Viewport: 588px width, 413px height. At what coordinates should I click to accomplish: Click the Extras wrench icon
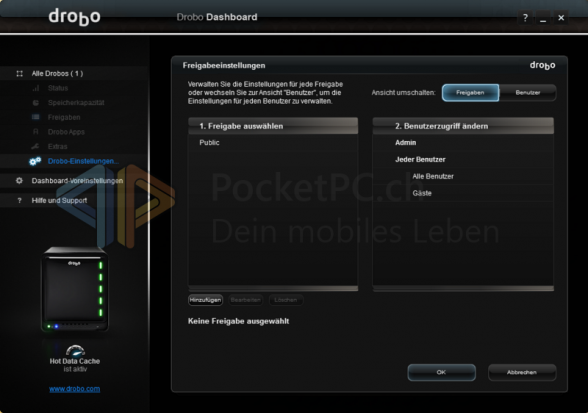[35, 146]
